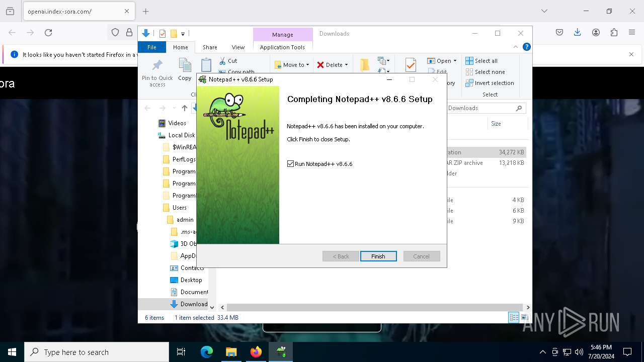The width and height of the screenshot is (644, 362).
Task: Switch to Details view icon in status bar
Action: 514,317
